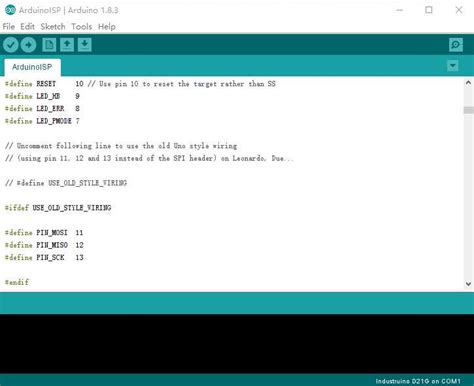Open the Serial Monitor magnifier icon
This screenshot has height=386, width=474.
(x=456, y=45)
